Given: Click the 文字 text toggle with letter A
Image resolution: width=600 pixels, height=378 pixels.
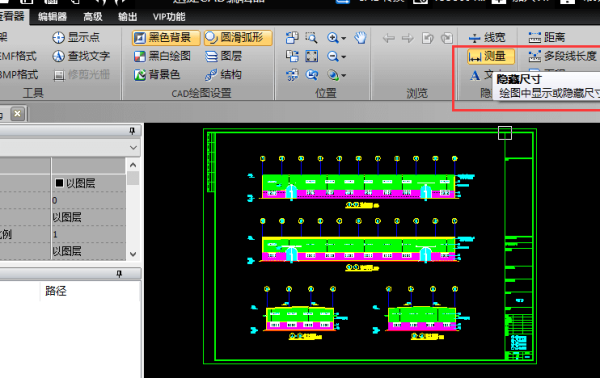Looking at the screenshot, I should tap(480, 75).
